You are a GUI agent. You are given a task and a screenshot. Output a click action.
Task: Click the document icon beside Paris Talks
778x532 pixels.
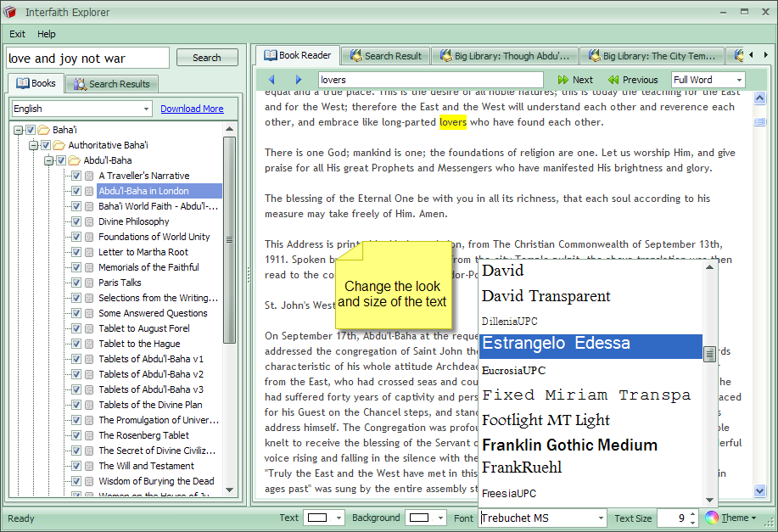pos(89,283)
